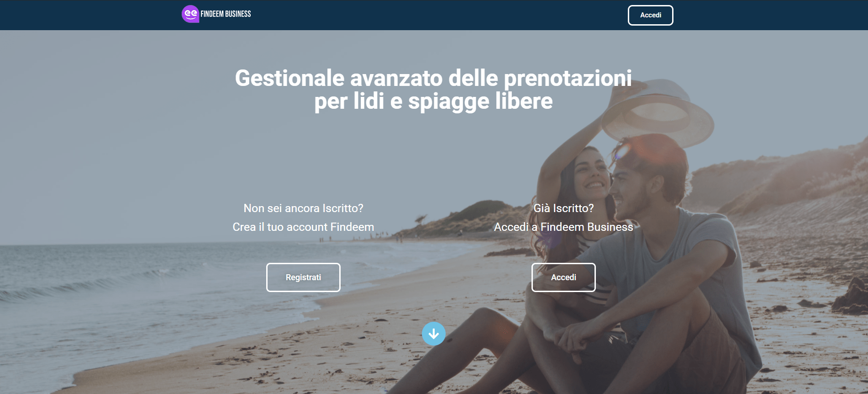Click the 'Gestionale avanzato delle prenotazioni' headline

[x=433, y=78]
